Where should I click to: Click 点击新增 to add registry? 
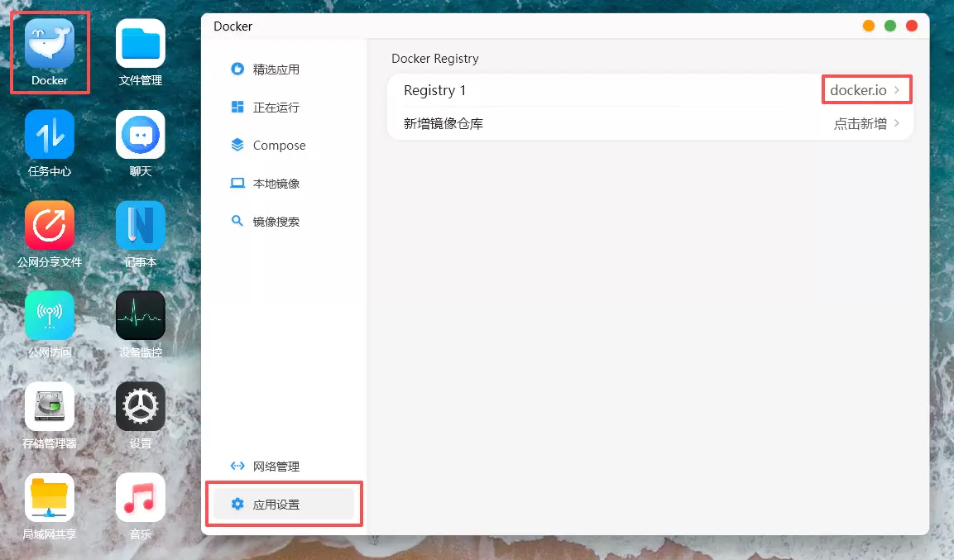(865, 123)
